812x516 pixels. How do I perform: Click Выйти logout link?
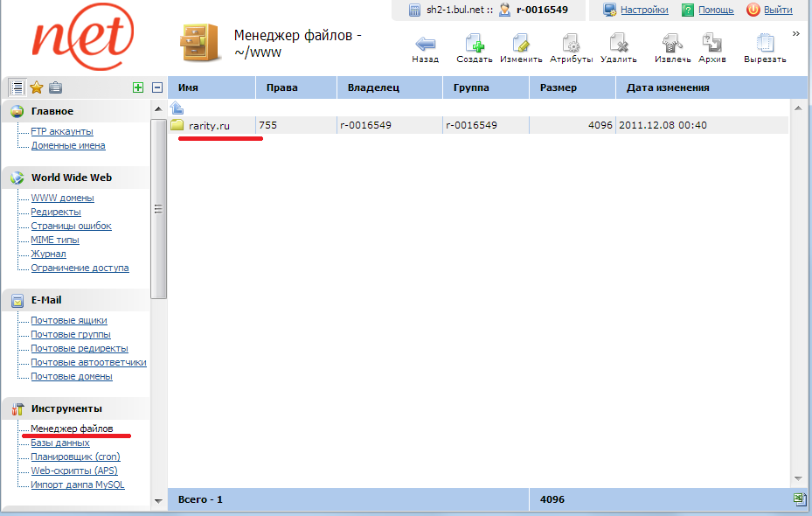coord(777,10)
